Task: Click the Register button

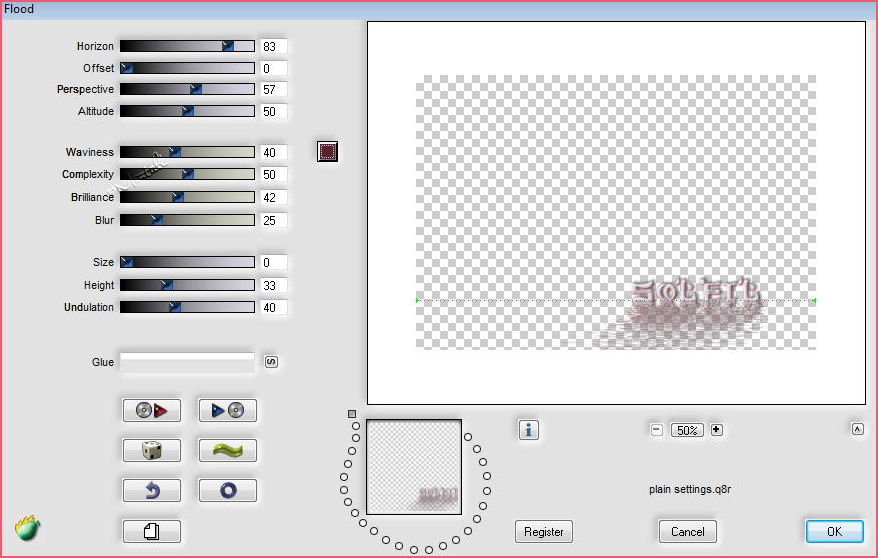Action: pos(543,532)
